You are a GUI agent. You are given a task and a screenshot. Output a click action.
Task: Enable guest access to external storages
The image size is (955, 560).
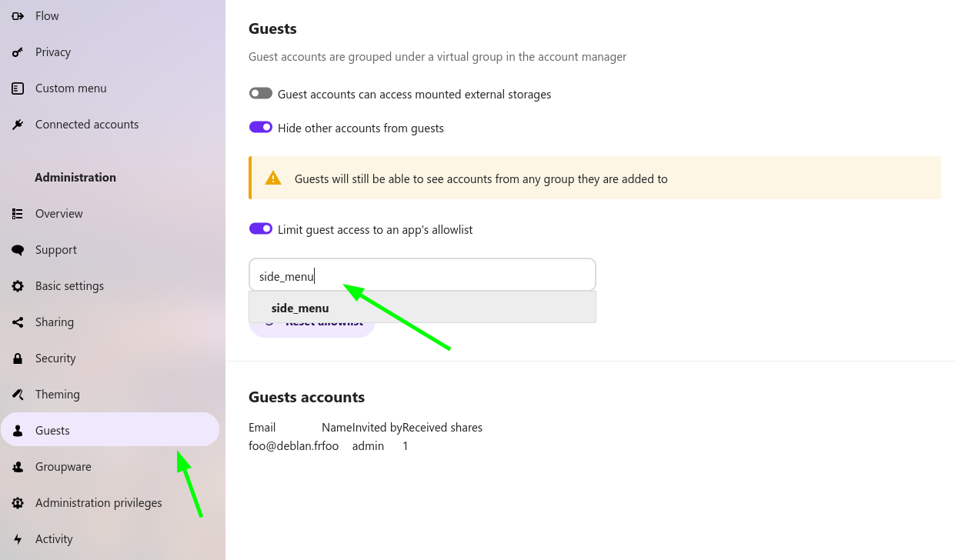click(x=261, y=94)
